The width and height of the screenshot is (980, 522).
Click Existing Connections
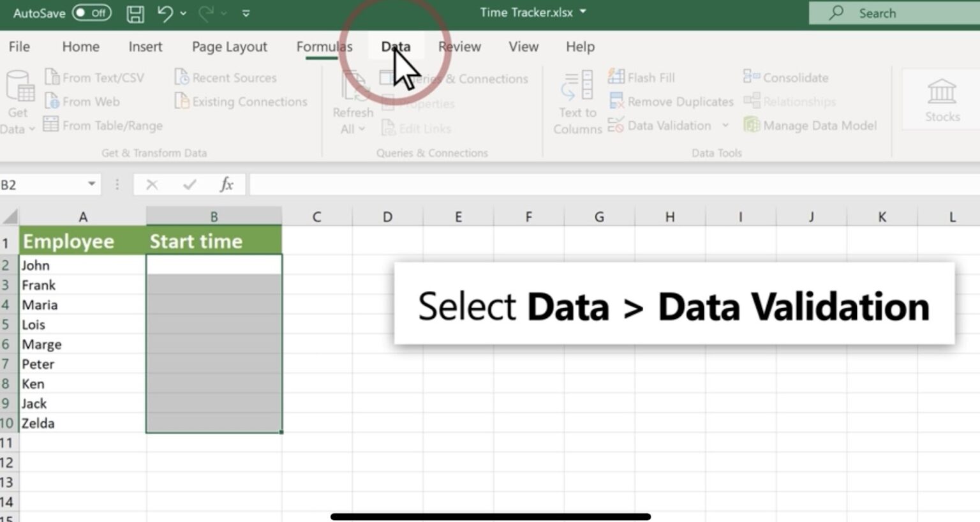point(241,101)
